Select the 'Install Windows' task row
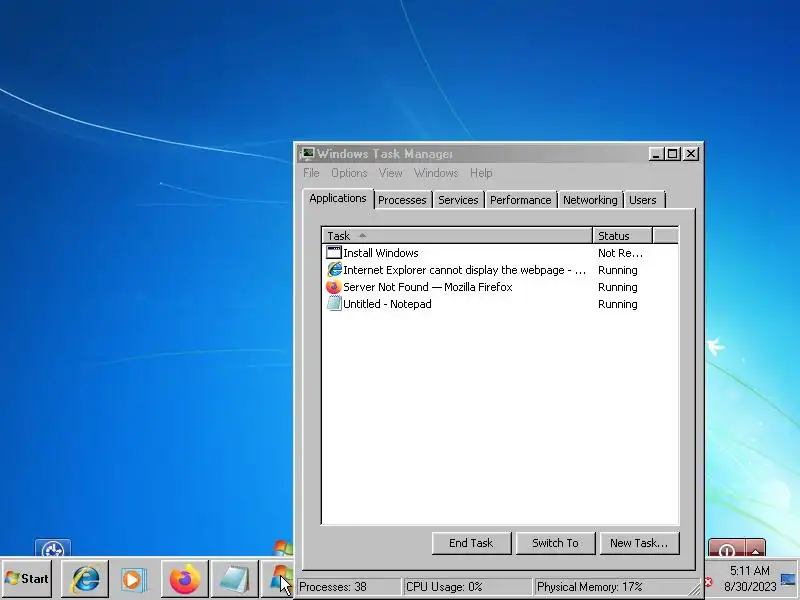800x600 pixels. click(500, 253)
